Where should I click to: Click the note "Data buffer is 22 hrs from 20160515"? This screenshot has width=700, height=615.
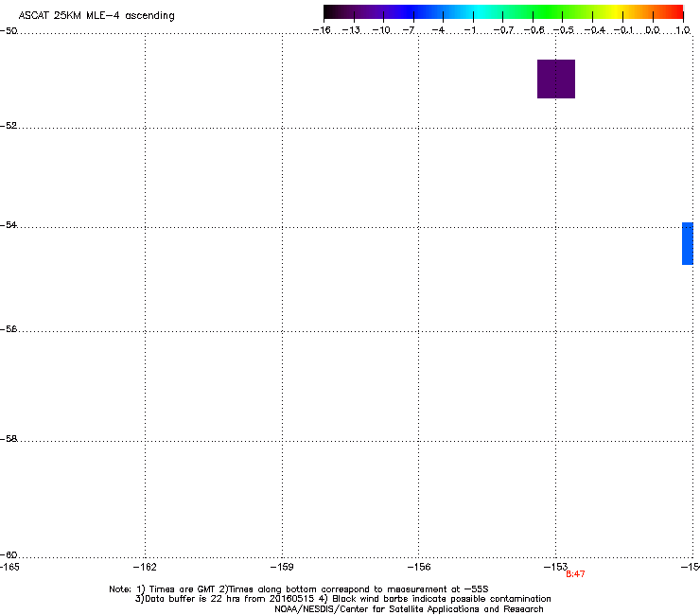click(230, 599)
